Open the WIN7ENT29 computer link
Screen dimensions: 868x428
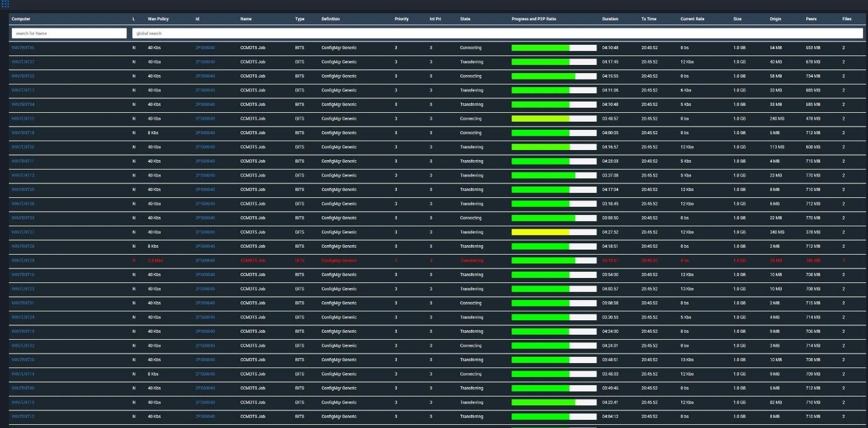click(x=23, y=260)
